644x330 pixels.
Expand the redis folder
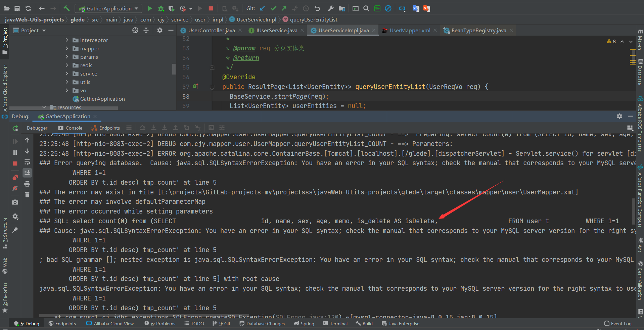(67, 65)
